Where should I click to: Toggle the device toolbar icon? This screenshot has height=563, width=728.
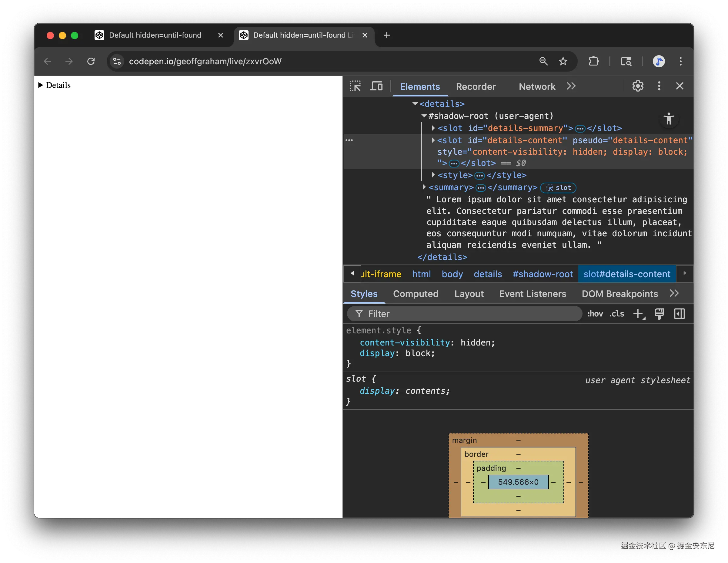(376, 86)
